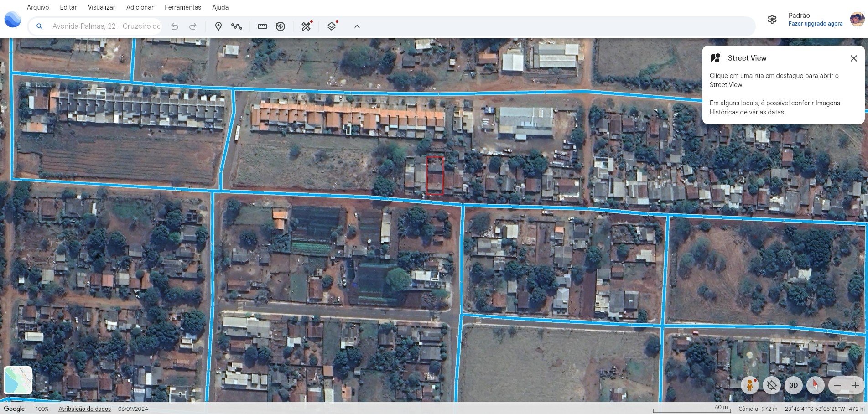This screenshot has width=868, height=414.
Task: Zoom in with the plus button
Action: pyautogui.click(x=856, y=385)
